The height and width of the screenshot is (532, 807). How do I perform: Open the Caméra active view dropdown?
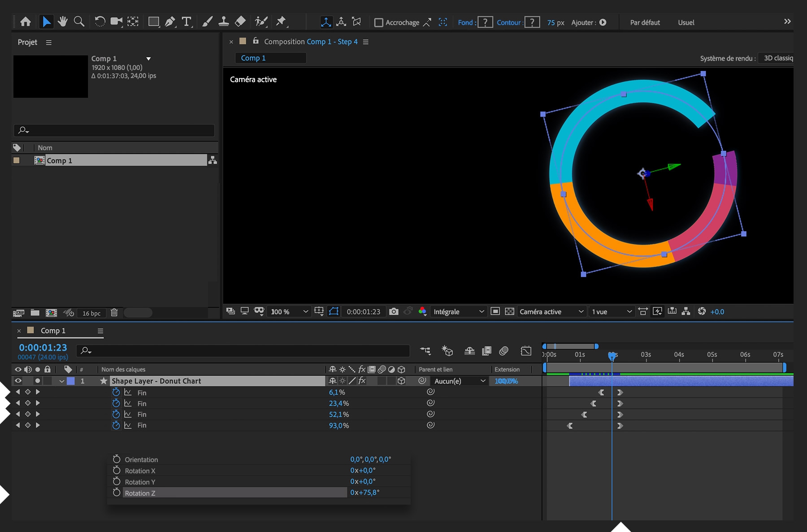pyautogui.click(x=551, y=311)
